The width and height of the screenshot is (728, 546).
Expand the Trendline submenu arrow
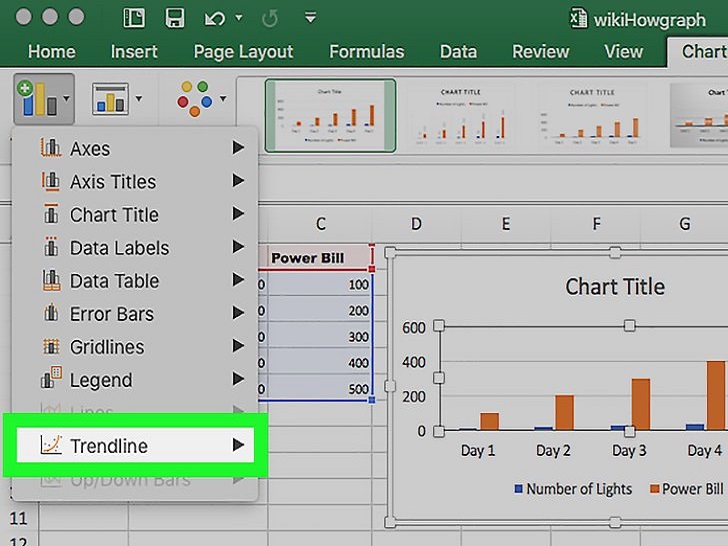pyautogui.click(x=238, y=445)
